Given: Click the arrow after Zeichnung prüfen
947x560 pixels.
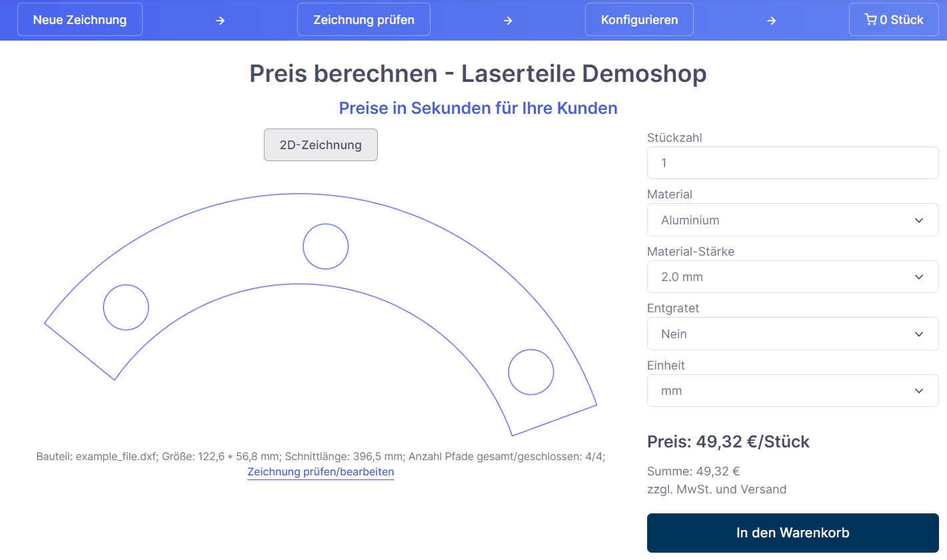Looking at the screenshot, I should pyautogui.click(x=508, y=21).
